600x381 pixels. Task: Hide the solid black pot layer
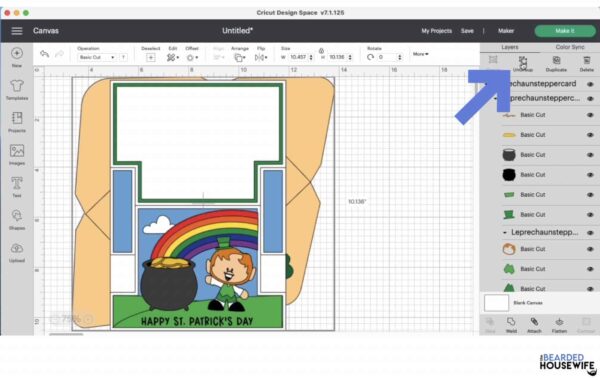tap(590, 175)
